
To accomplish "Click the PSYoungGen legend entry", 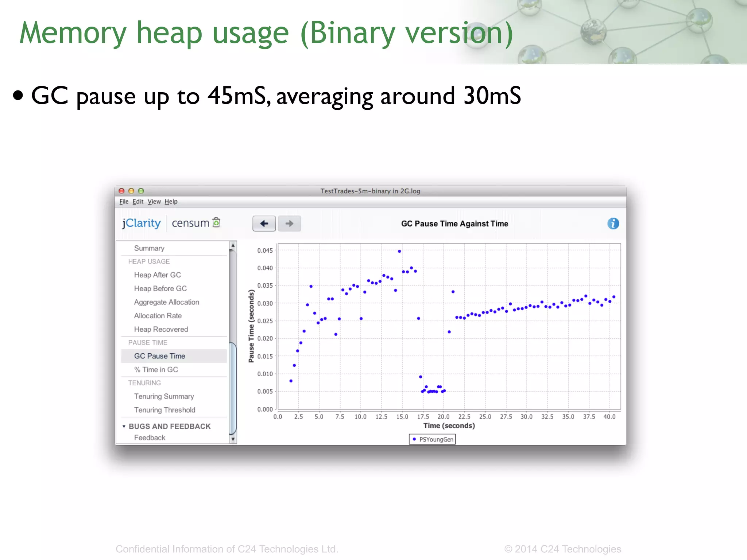I will [x=432, y=439].
